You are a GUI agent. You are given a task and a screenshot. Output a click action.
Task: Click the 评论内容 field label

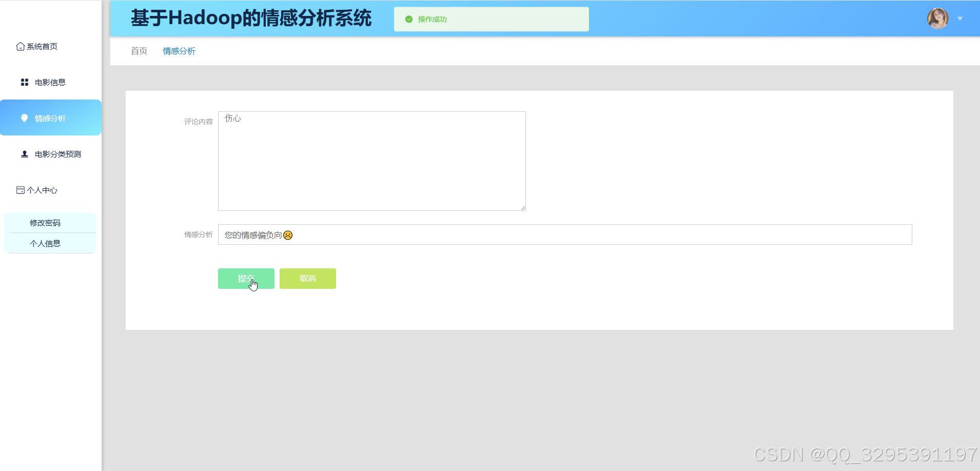tap(199, 122)
